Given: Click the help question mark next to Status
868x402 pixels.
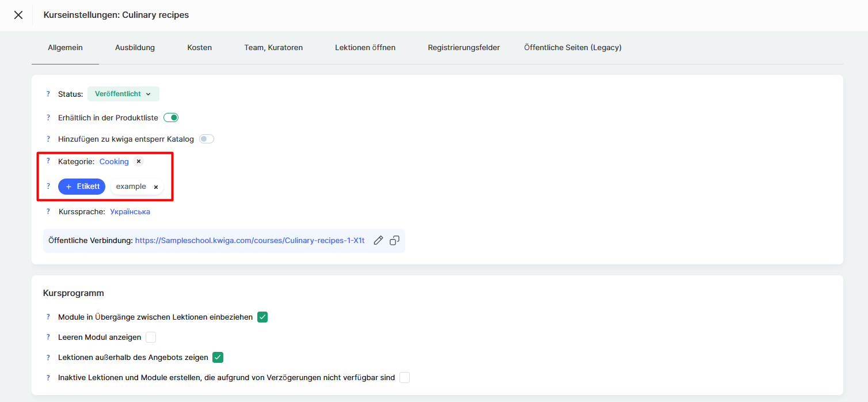Looking at the screenshot, I should tap(48, 94).
